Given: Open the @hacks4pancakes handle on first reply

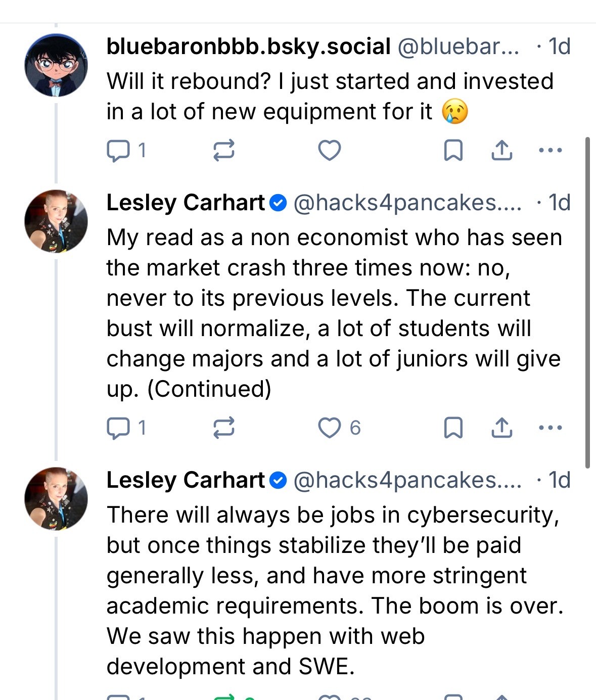Looking at the screenshot, I should (x=407, y=203).
